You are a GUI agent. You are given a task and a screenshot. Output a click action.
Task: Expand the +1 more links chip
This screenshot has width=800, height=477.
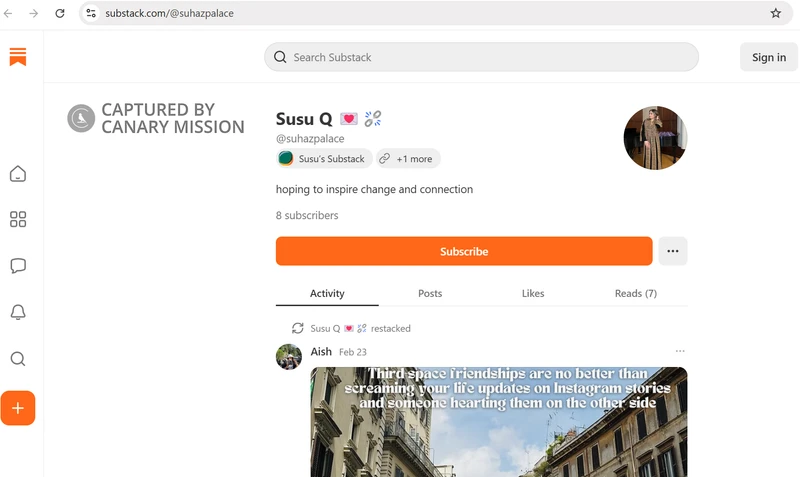(408, 159)
